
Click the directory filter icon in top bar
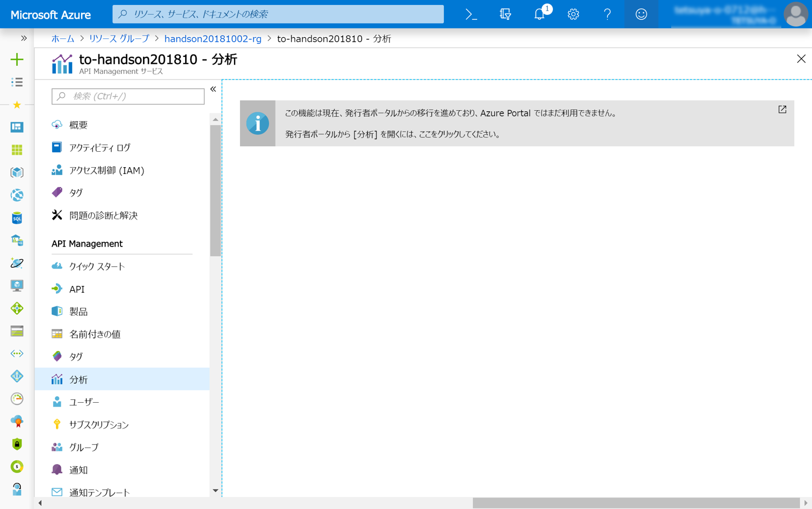point(505,14)
